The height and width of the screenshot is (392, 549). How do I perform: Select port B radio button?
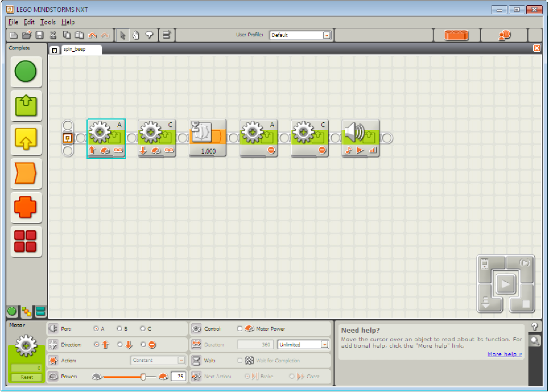click(119, 329)
